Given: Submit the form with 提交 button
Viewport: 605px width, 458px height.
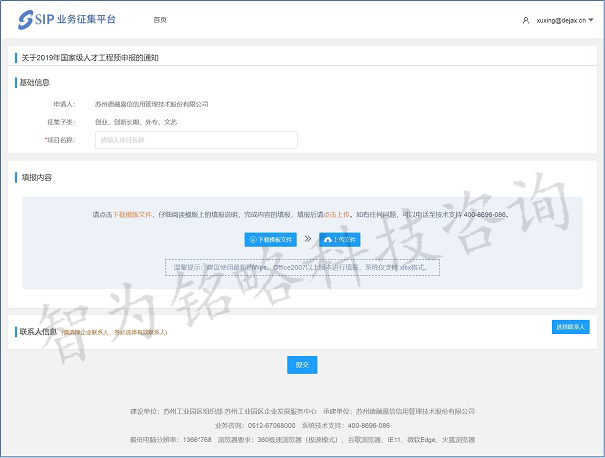Looking at the screenshot, I should pyautogui.click(x=301, y=364).
